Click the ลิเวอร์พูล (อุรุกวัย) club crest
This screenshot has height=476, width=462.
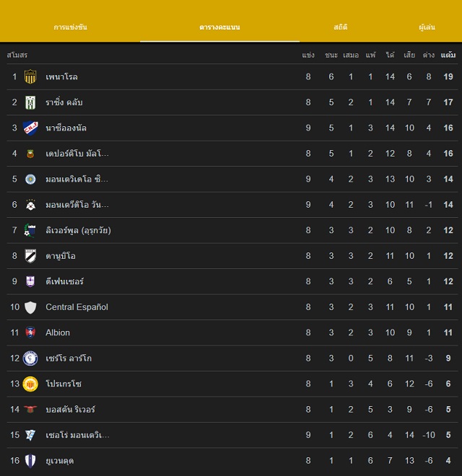pyautogui.click(x=30, y=230)
